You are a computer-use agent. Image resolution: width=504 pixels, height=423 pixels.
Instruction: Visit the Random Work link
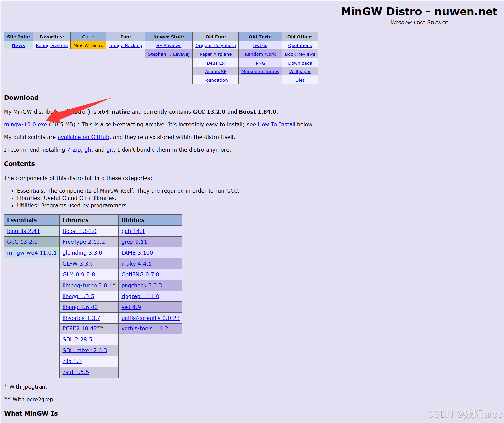[260, 54]
